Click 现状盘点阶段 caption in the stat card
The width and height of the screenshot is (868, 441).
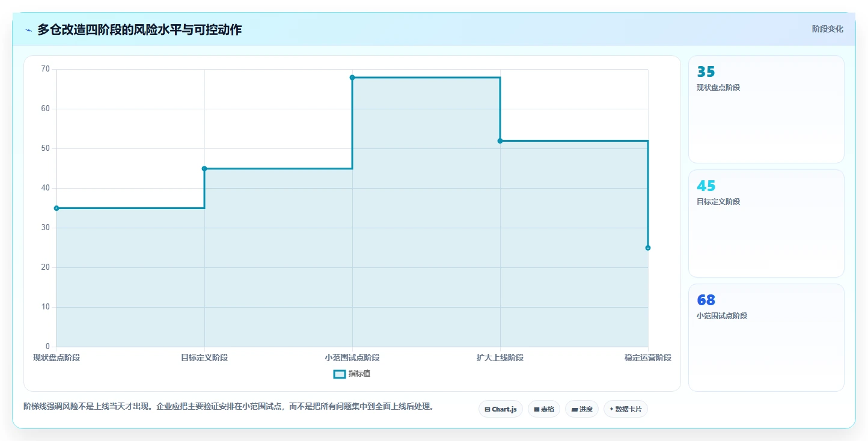[718, 88]
